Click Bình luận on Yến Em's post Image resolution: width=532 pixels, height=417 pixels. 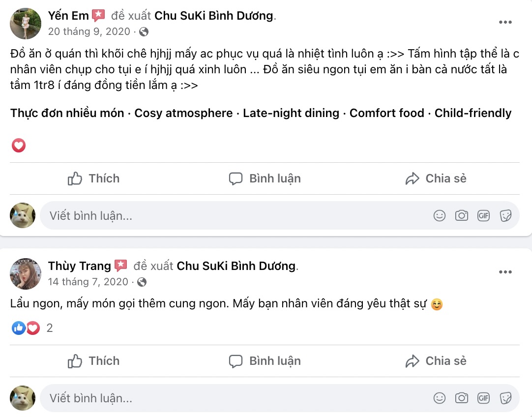pyautogui.click(x=264, y=179)
